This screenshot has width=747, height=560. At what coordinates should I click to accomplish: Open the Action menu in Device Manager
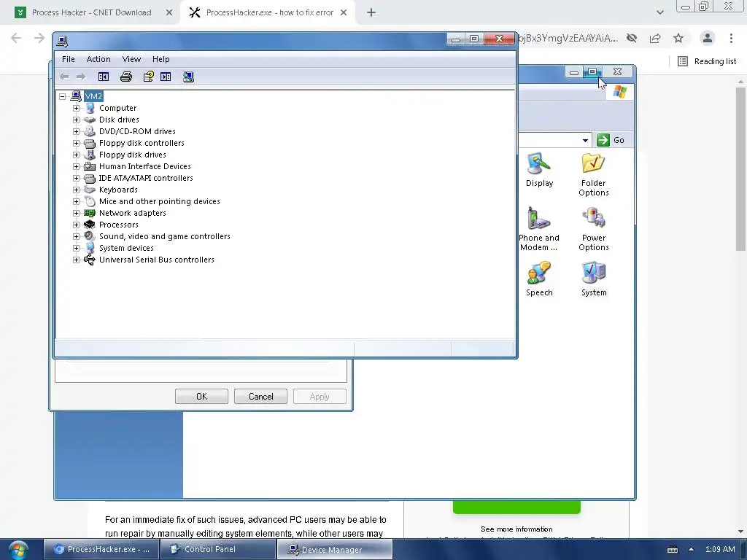click(98, 59)
